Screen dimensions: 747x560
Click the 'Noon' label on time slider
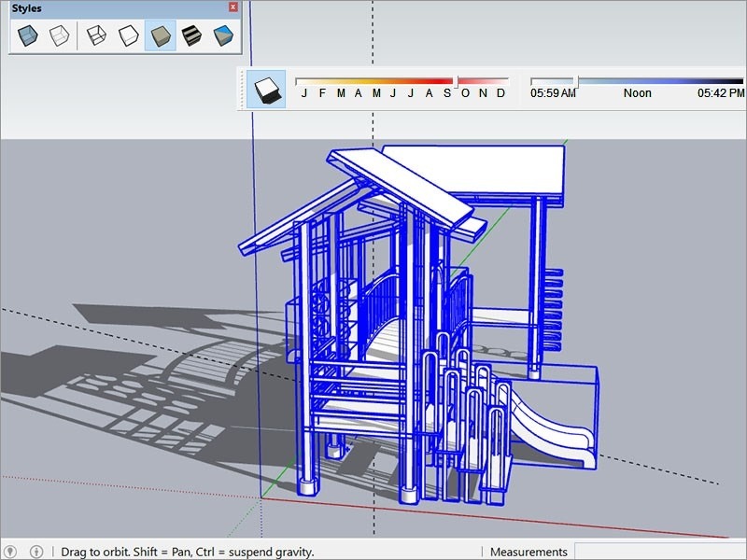(637, 93)
